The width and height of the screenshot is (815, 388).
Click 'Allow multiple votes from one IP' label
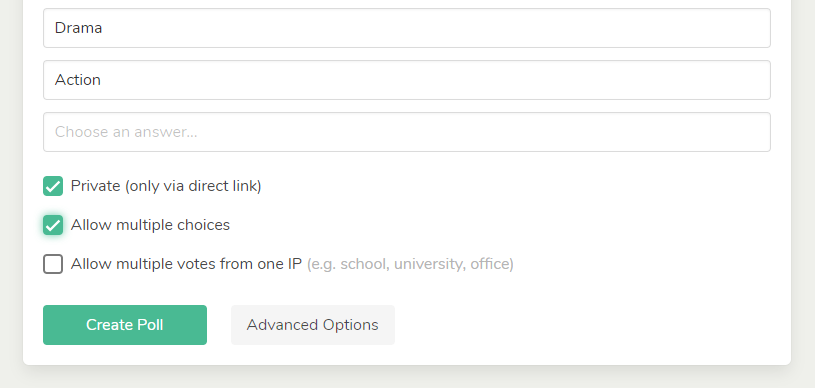[x=186, y=264]
